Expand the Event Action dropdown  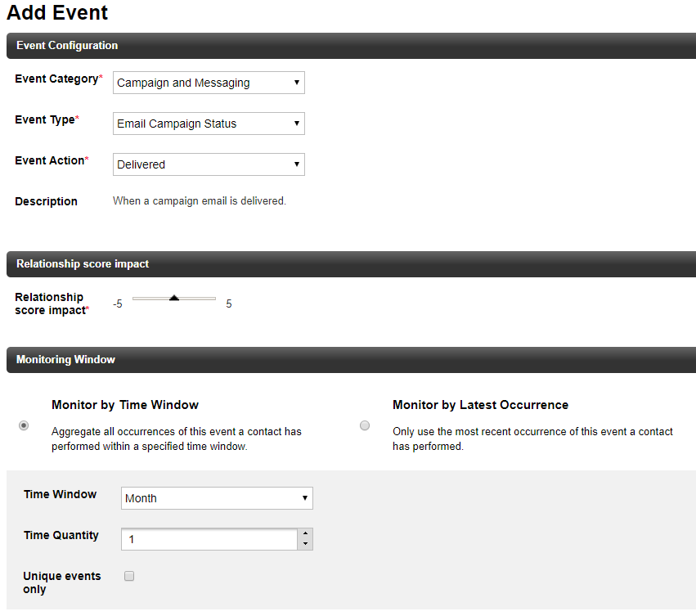point(209,164)
